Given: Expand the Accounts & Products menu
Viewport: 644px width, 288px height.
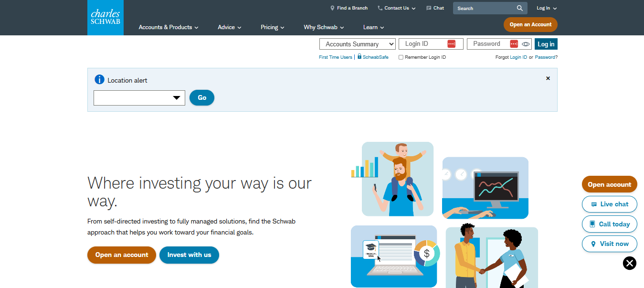Looking at the screenshot, I should (169, 27).
